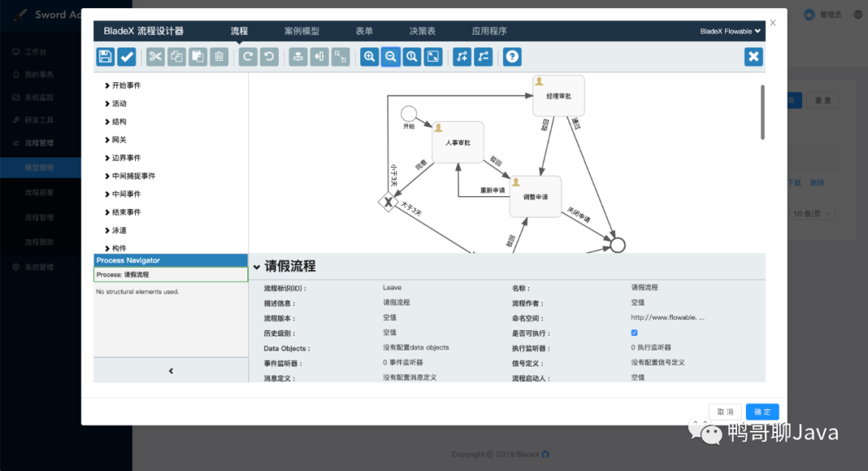
Task: Select Process: 请假流程 in Process Navigator
Action: (x=170, y=275)
